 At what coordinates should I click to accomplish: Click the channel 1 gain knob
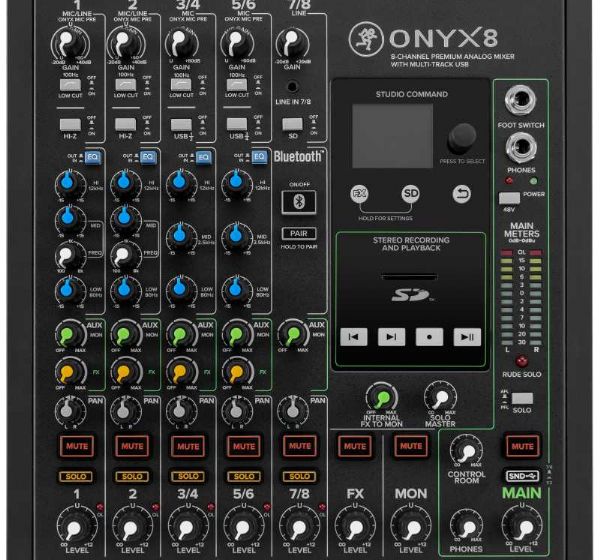tap(70, 44)
